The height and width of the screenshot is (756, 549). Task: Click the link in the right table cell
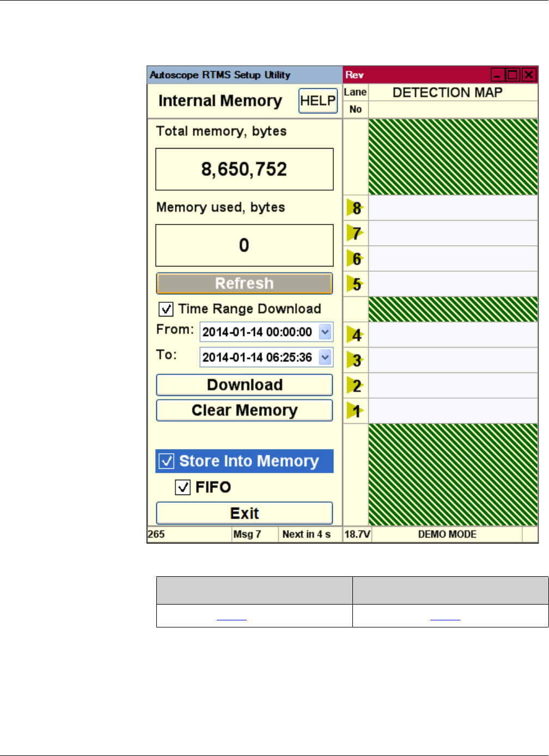tap(445, 617)
